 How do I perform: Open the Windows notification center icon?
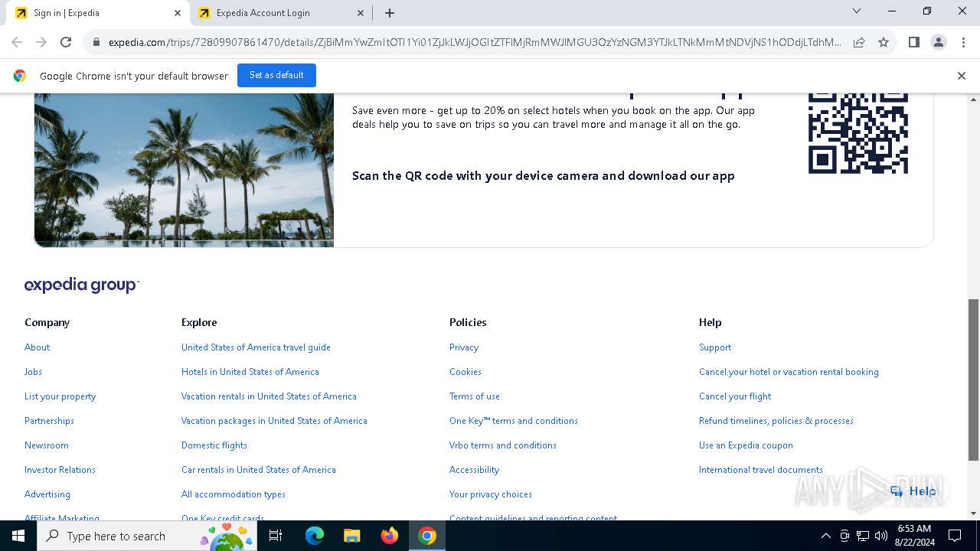click(955, 536)
